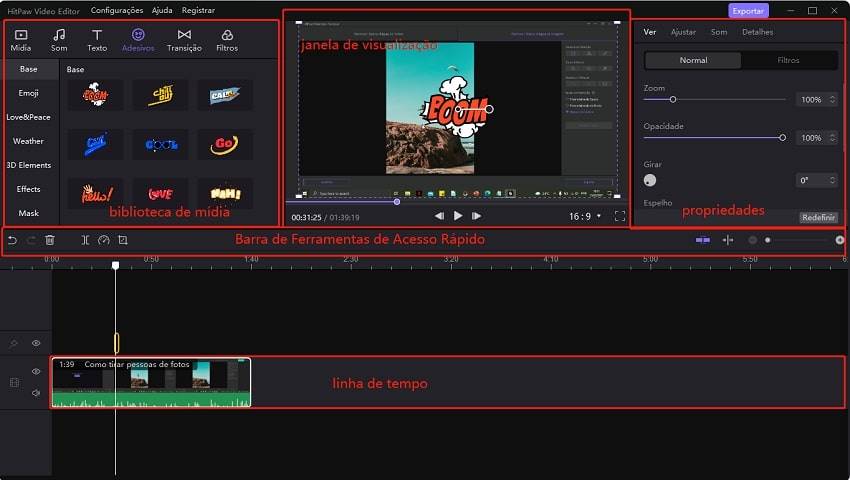Mute the main video track audio
The height and width of the screenshot is (480, 850).
(x=36, y=393)
